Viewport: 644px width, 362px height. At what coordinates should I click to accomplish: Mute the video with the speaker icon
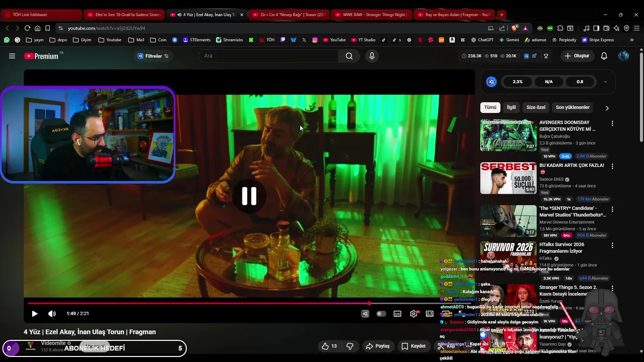[52, 314]
